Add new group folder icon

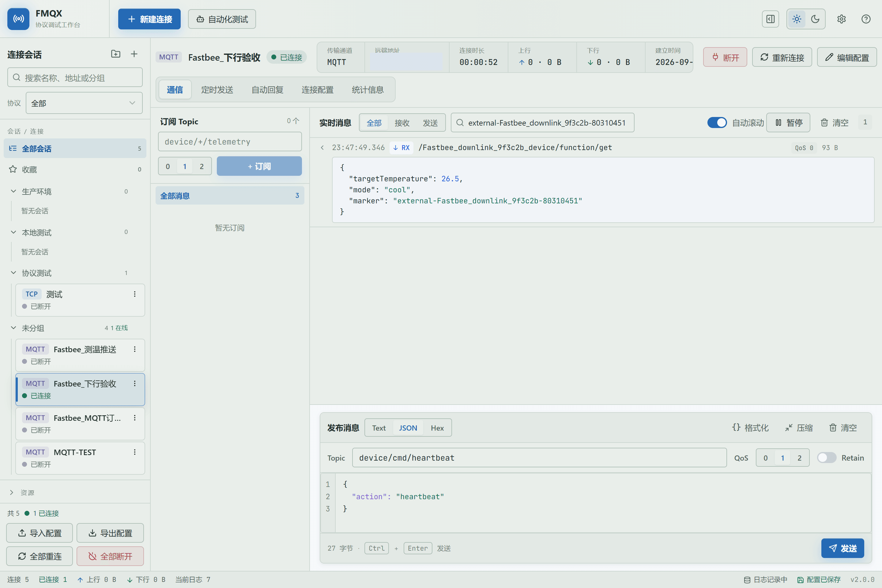[116, 54]
